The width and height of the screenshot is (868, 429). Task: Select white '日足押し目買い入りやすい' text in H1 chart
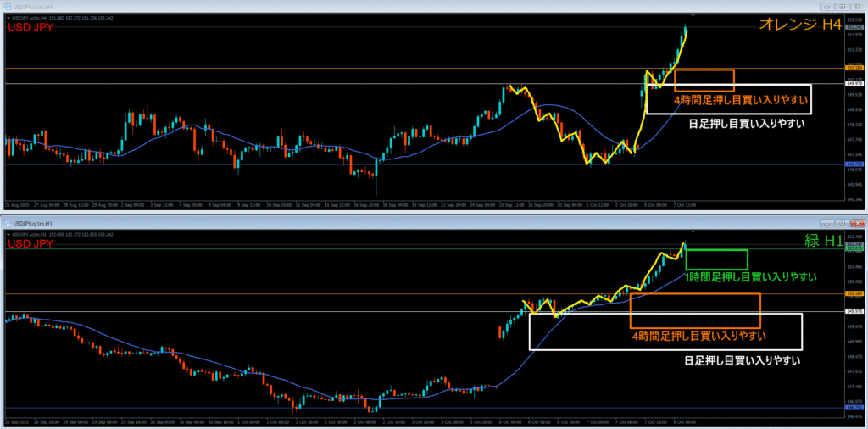(x=743, y=361)
